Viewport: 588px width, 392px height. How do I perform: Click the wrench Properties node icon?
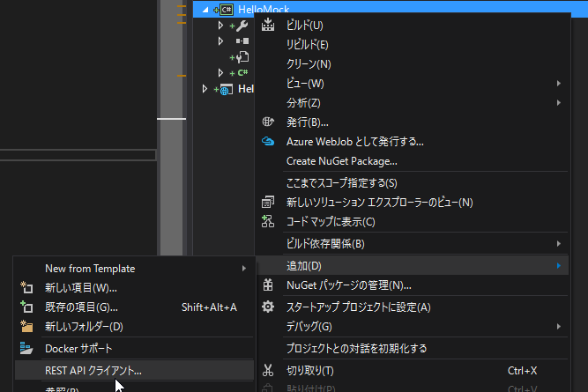(242, 26)
